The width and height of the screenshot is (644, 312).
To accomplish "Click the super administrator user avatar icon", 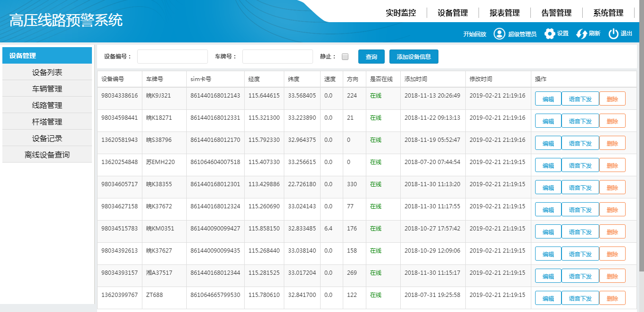I will point(499,34).
